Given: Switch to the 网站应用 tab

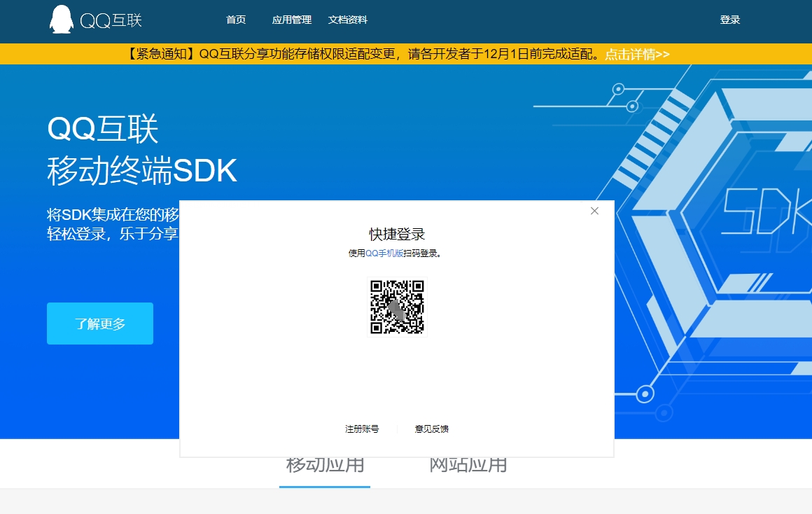Looking at the screenshot, I should pyautogui.click(x=468, y=465).
